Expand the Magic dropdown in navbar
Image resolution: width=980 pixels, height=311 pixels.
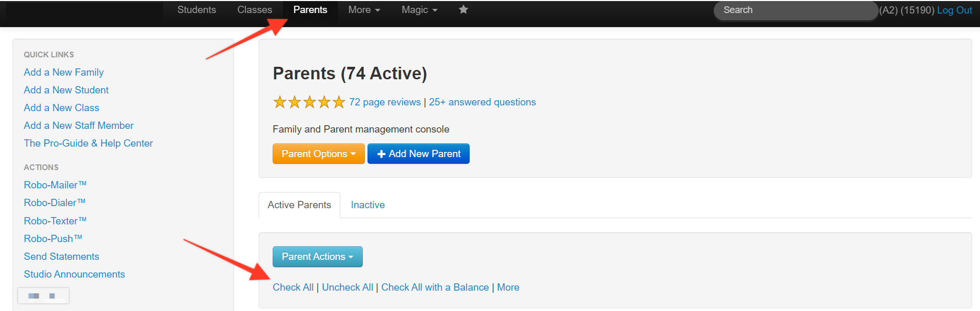420,10
